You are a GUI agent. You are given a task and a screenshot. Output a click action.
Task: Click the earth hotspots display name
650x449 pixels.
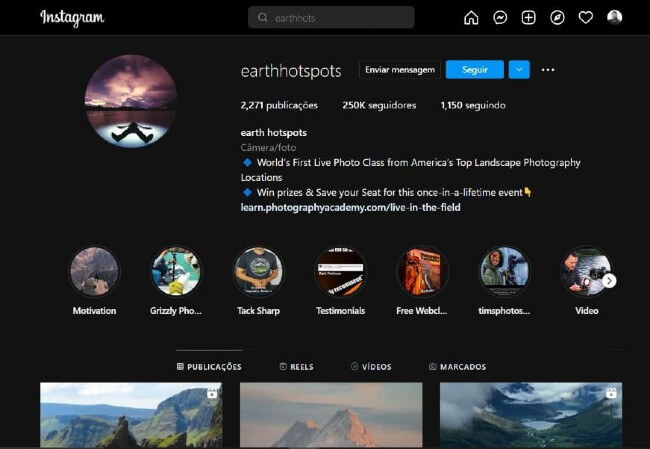tap(274, 133)
